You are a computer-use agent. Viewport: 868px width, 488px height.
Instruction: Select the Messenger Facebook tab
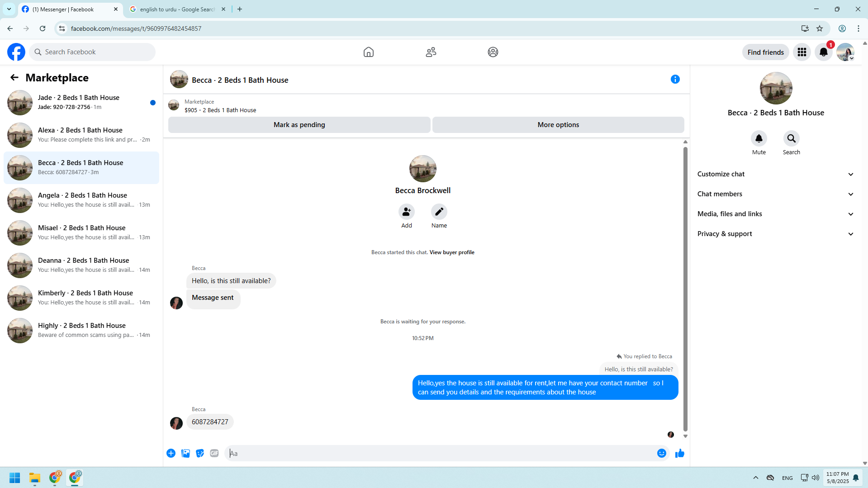click(x=70, y=9)
